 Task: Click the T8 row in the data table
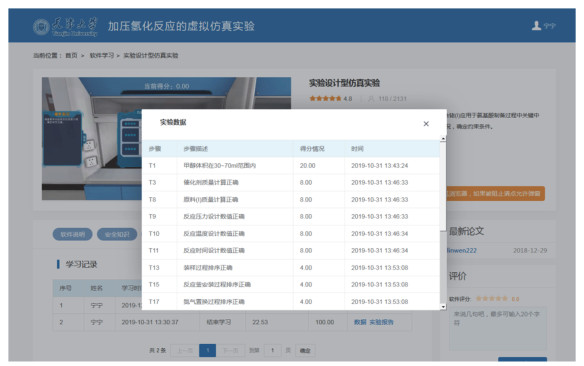pyautogui.click(x=291, y=200)
